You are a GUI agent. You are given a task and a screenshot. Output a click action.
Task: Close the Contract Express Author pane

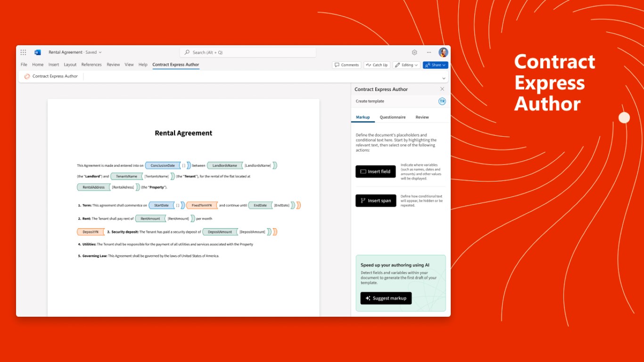click(x=442, y=89)
